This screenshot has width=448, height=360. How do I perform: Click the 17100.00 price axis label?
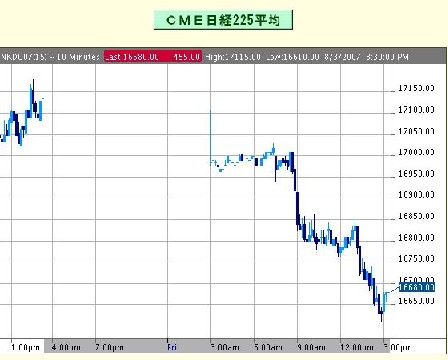click(416, 109)
